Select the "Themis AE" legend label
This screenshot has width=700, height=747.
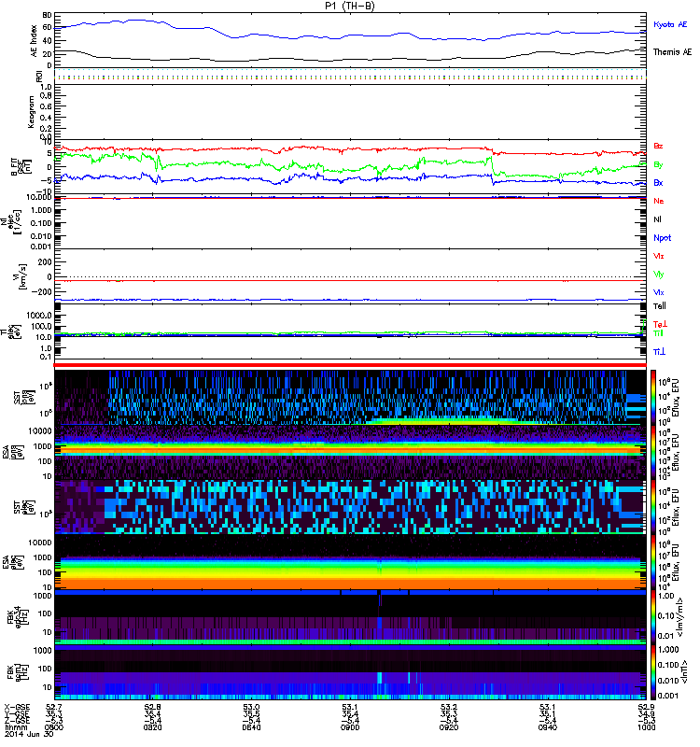[x=672, y=52]
